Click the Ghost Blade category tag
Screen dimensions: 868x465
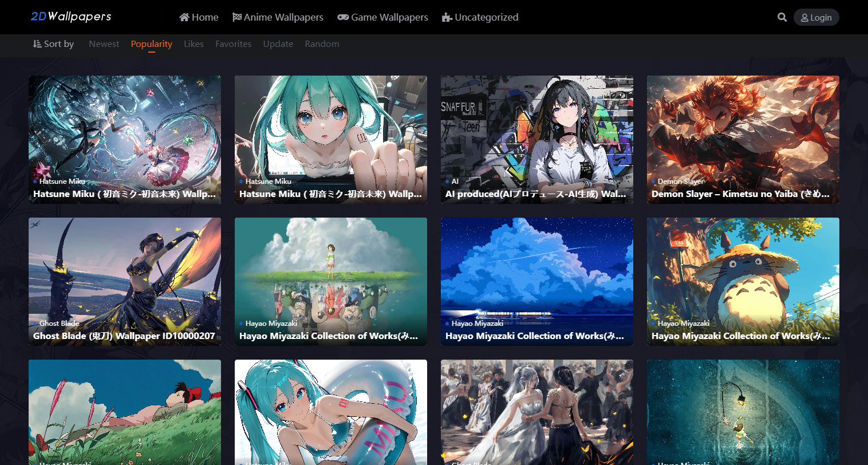(59, 324)
